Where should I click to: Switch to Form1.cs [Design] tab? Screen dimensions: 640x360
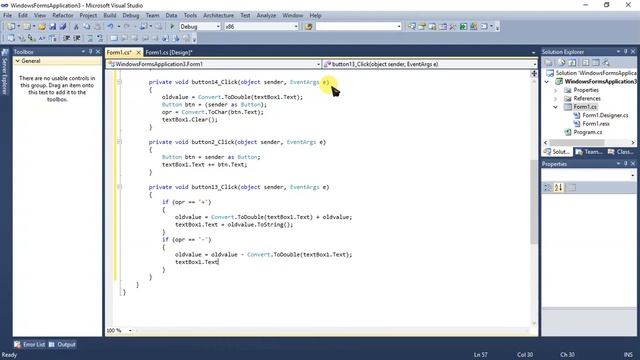tap(169, 52)
